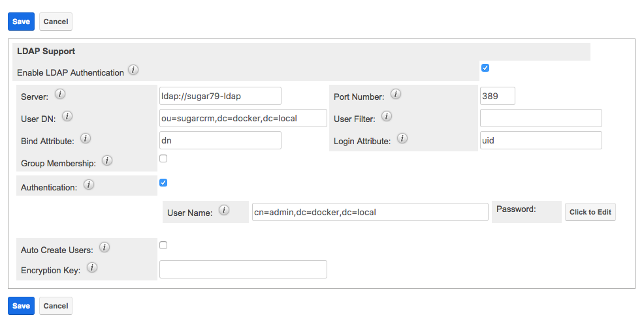Click the top Cancel button
This screenshot has height=330, width=644.
click(x=56, y=22)
